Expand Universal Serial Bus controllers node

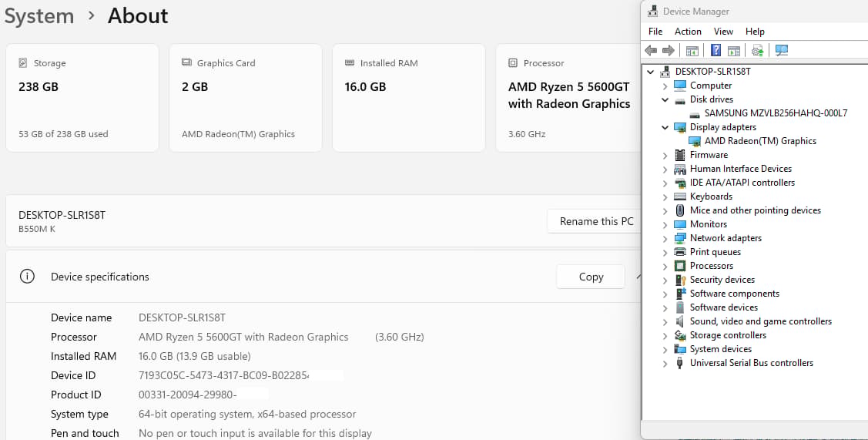pyautogui.click(x=665, y=364)
